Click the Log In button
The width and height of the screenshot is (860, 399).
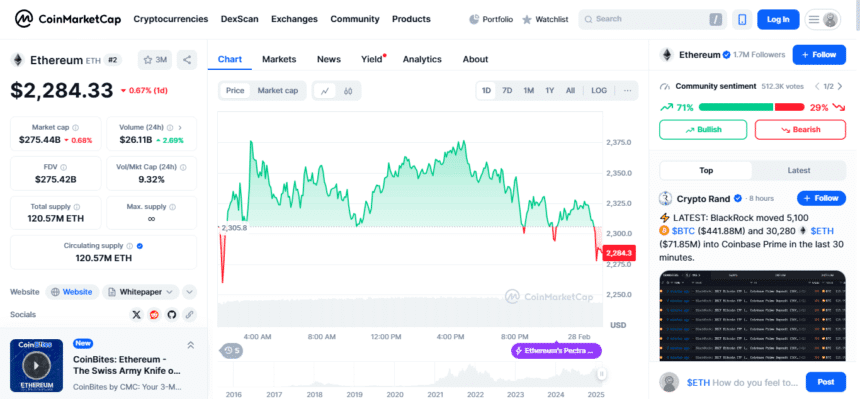(778, 19)
